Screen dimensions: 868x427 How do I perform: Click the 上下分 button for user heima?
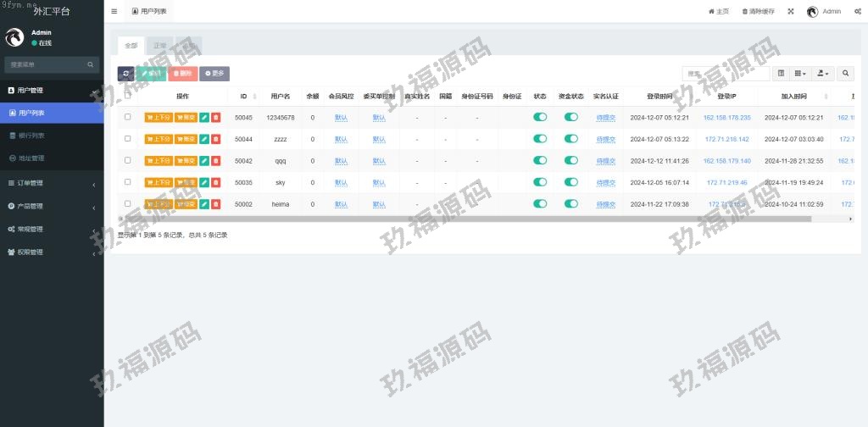[159, 204]
